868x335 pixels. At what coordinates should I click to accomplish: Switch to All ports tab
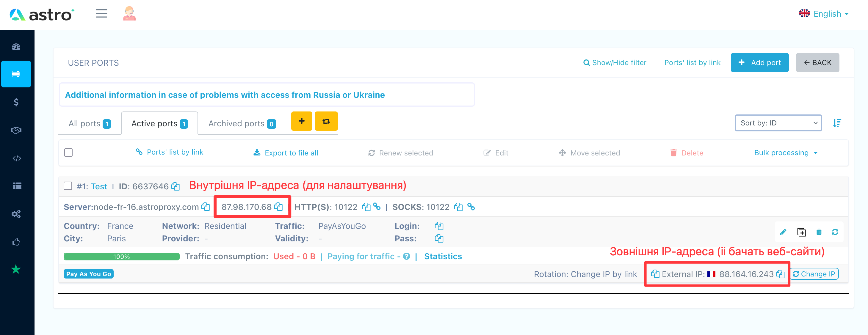(x=90, y=124)
